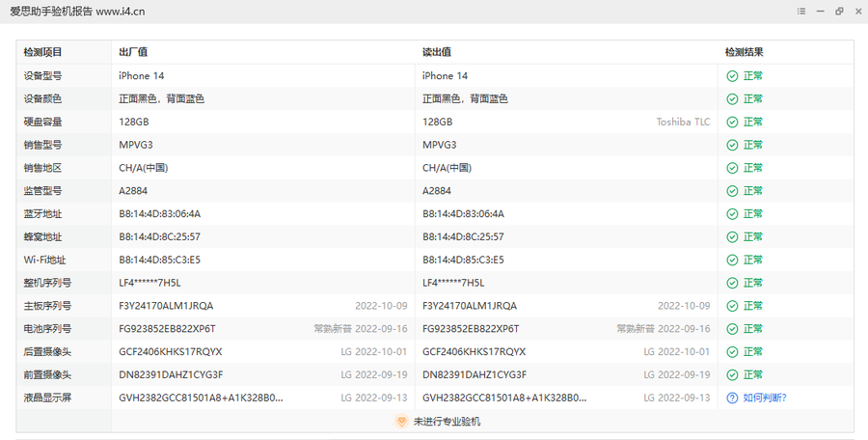This screenshot has width=868, height=440.
Task: Click the 出厂值 column header
Action: tap(133, 52)
